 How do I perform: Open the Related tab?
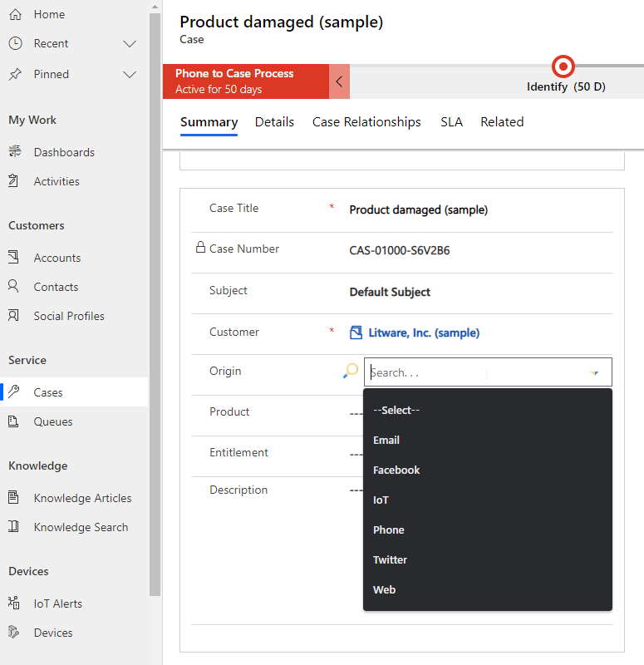point(502,122)
